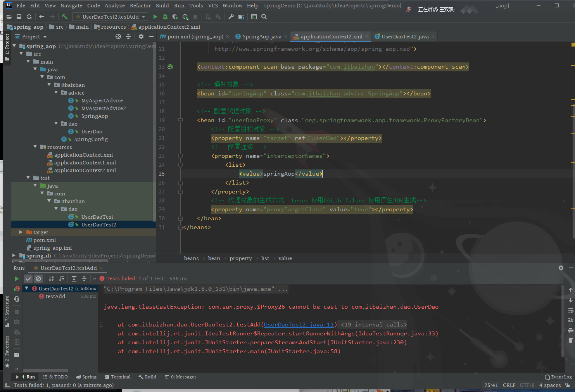
Task: Open the UserDaoTest2.testAdd run configuration dropdown
Action: tap(110, 17)
